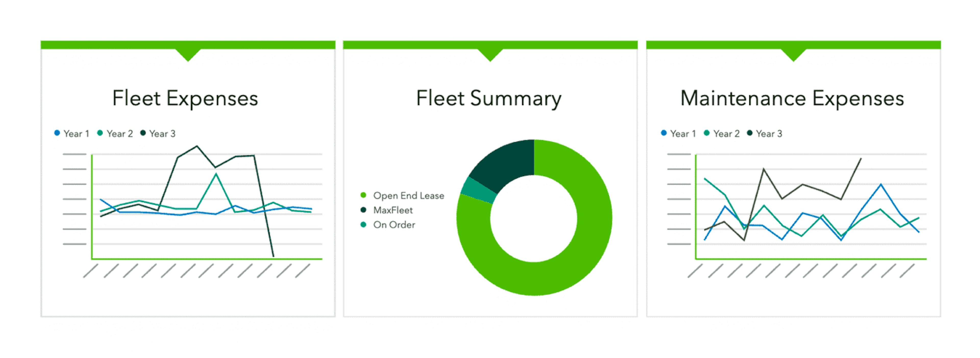Click the MaxFleet legend dot

pyautogui.click(x=363, y=210)
